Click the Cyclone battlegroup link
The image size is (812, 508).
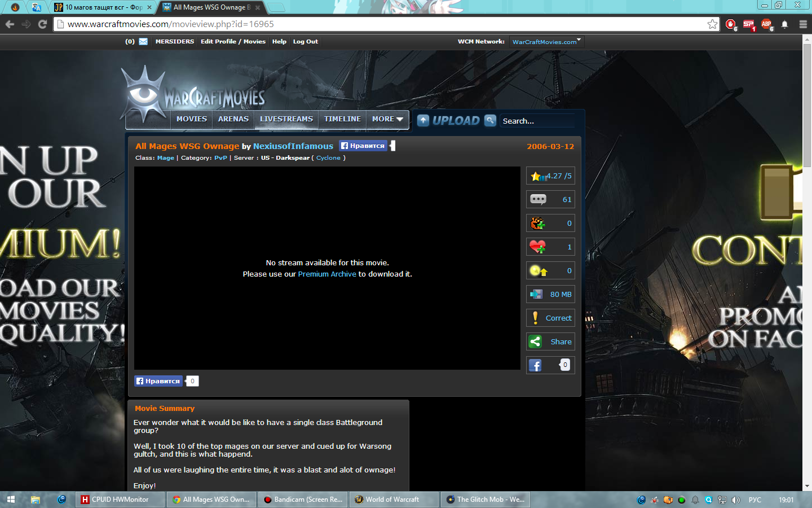[328, 157]
